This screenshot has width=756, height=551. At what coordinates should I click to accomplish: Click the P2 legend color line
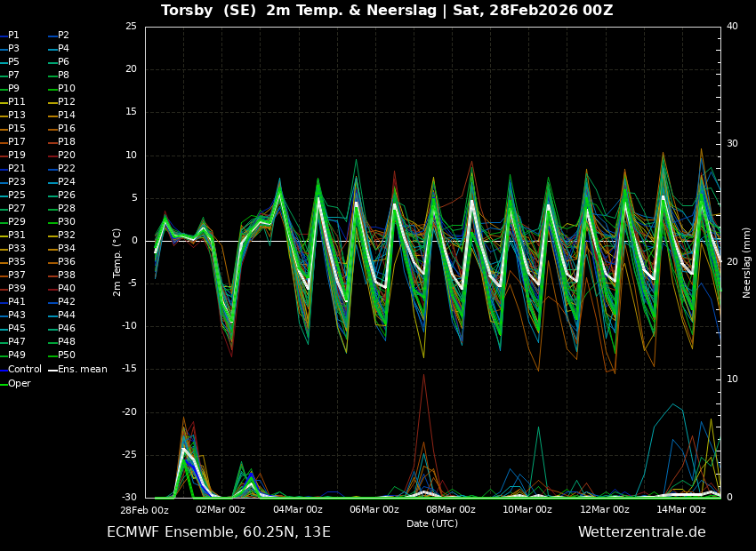pos(52,36)
